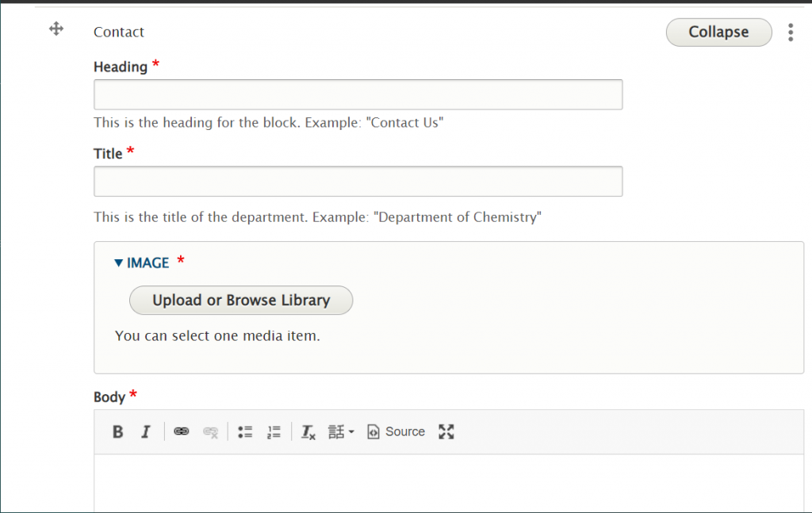Click the drag handle beside Contact
The height and width of the screenshot is (513, 812).
click(56, 29)
